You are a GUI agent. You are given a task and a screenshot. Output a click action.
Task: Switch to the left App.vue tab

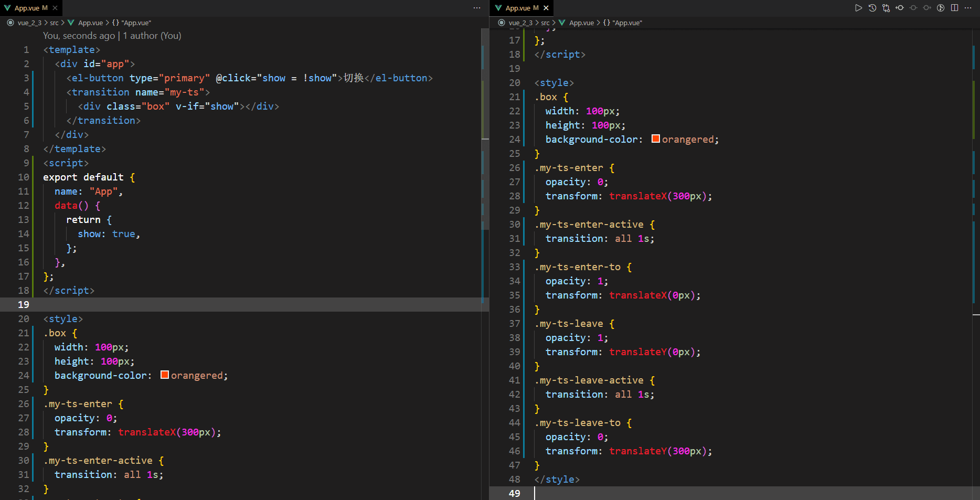[27, 8]
